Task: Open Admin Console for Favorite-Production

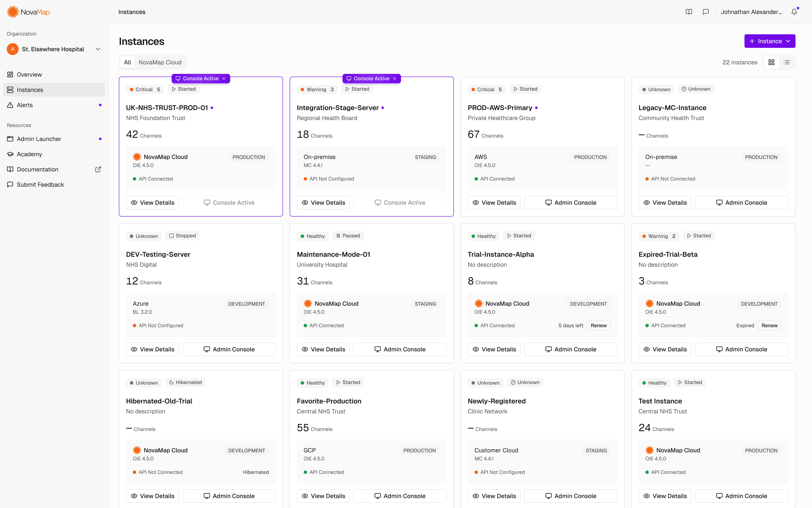Action: [400, 496]
